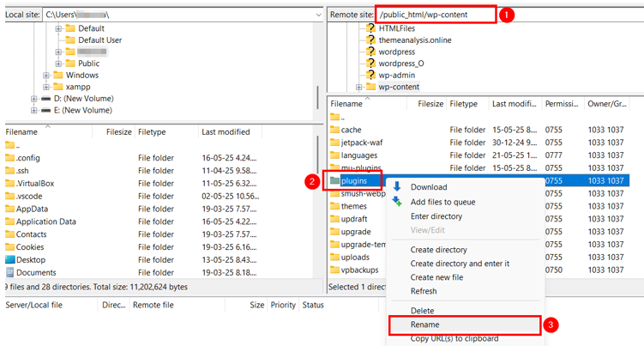Click the .config folder icon
Screen dimensions: 644x346
tap(9, 158)
